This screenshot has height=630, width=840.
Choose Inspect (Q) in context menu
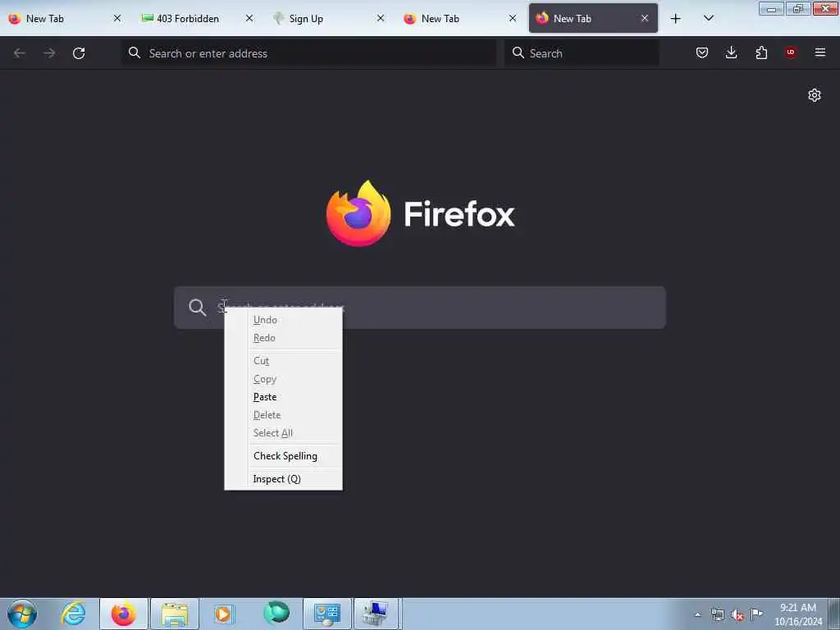click(x=283, y=479)
